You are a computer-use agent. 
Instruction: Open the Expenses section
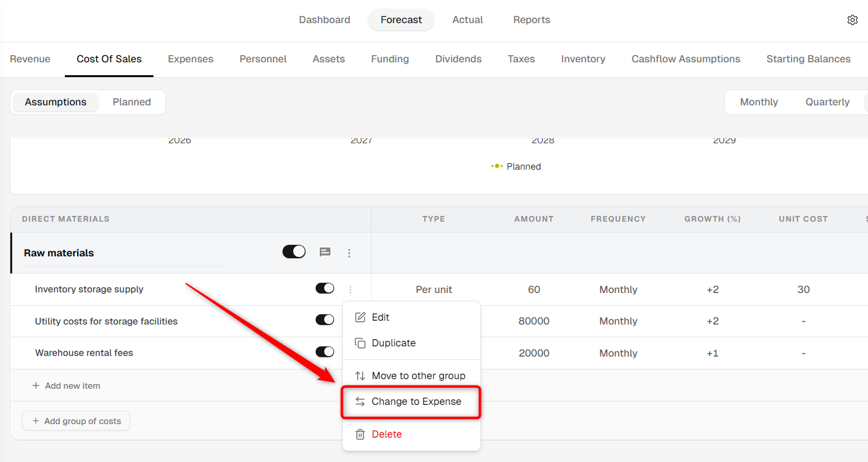coord(191,59)
